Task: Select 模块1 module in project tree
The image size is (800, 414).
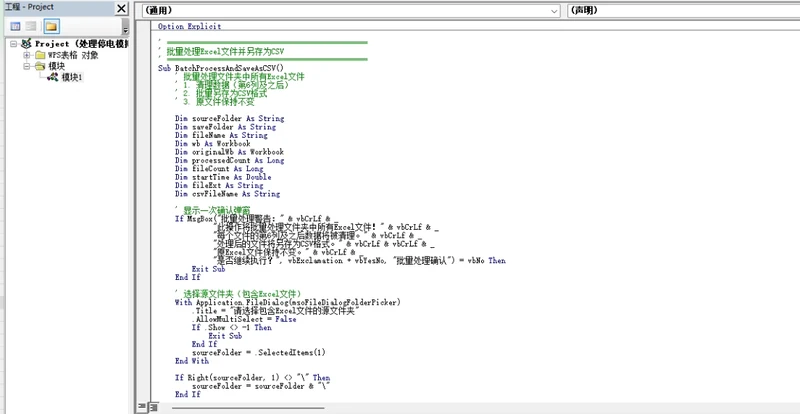Action: coord(72,78)
